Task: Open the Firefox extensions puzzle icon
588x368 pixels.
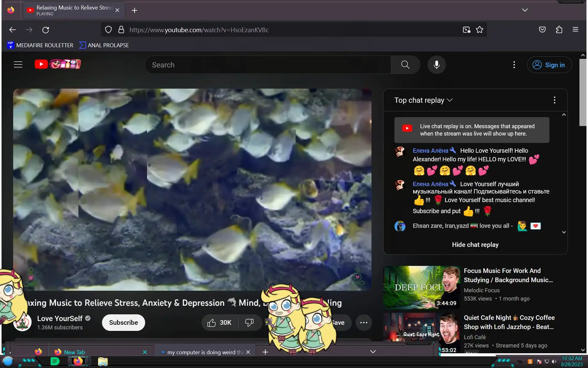Action: 559,30
